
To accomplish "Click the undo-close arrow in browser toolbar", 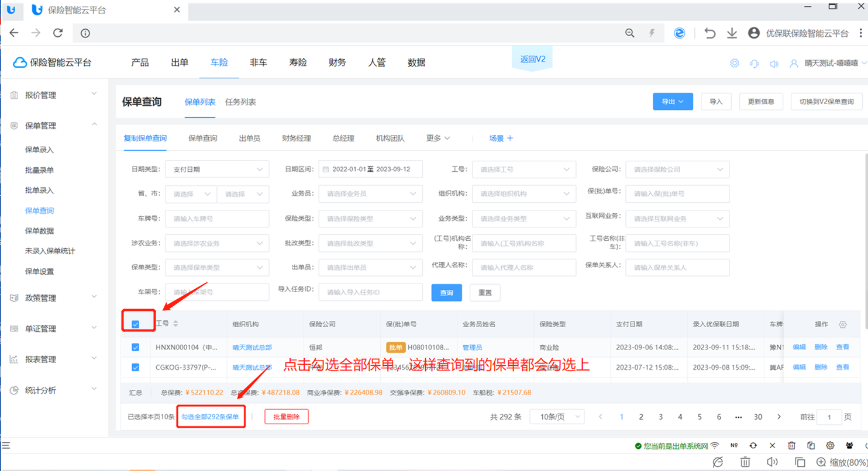I will pyautogui.click(x=710, y=33).
